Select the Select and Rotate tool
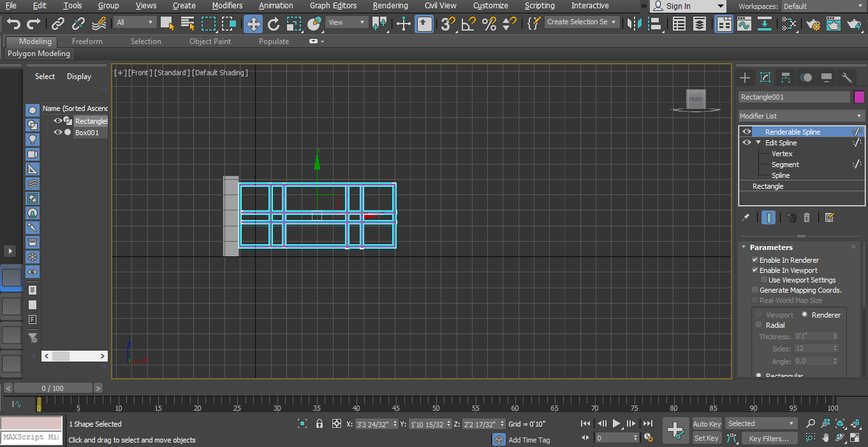Viewport: 868px width, 447px height. click(274, 24)
